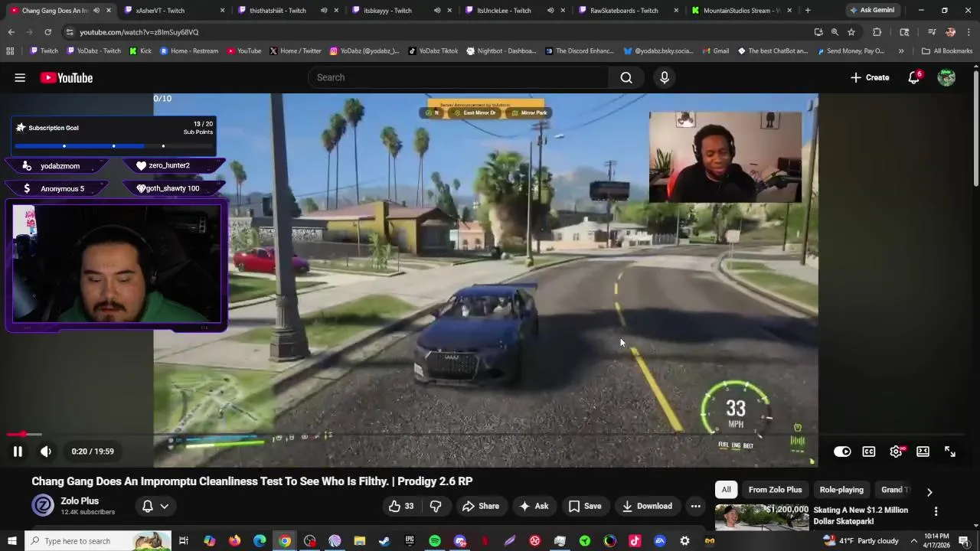Open the Zolo Plus channel avatar
980x551 pixels.
pos(43,506)
